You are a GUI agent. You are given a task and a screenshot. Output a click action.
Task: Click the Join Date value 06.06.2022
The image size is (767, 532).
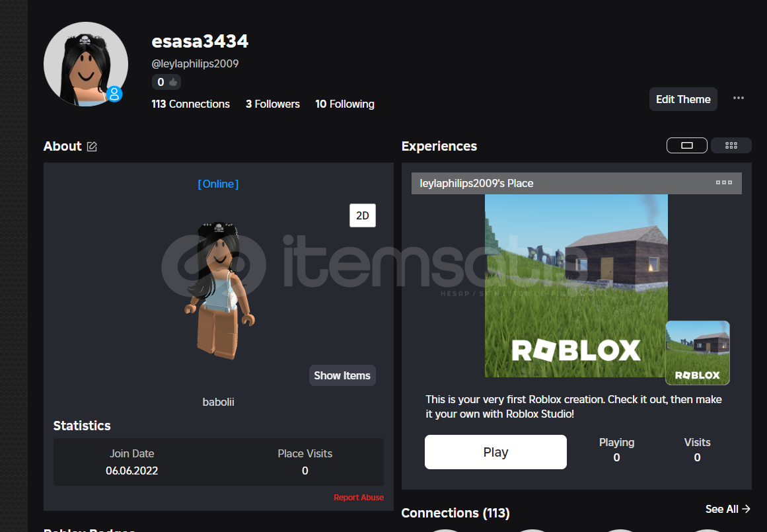pos(131,471)
